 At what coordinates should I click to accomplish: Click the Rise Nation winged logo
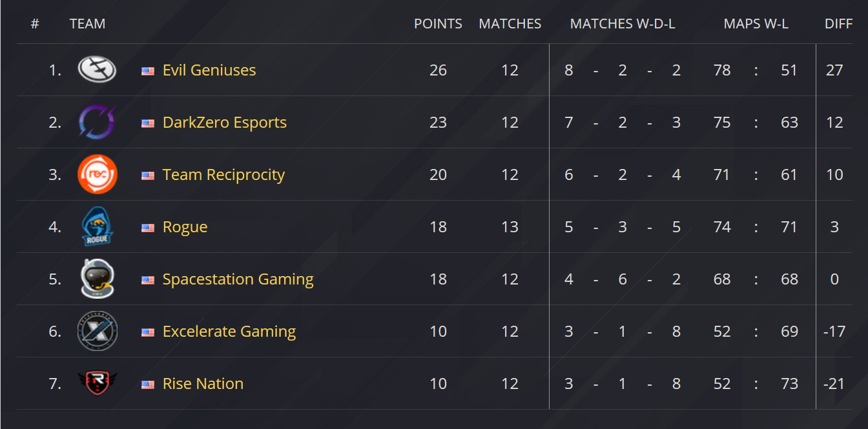pos(98,383)
